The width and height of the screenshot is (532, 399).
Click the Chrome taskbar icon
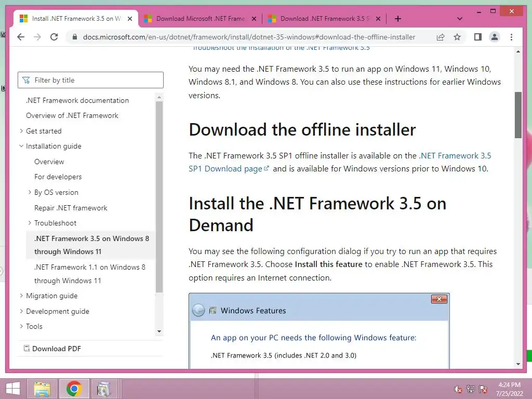click(74, 389)
